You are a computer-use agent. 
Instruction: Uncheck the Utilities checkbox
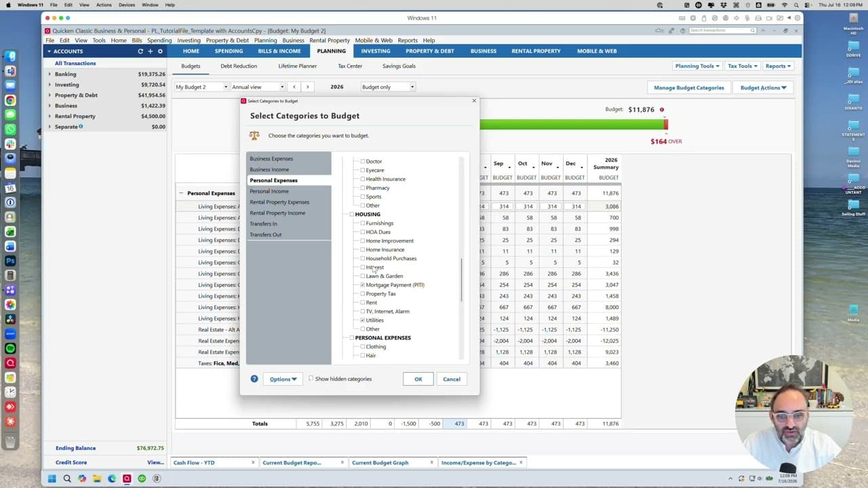(363, 320)
